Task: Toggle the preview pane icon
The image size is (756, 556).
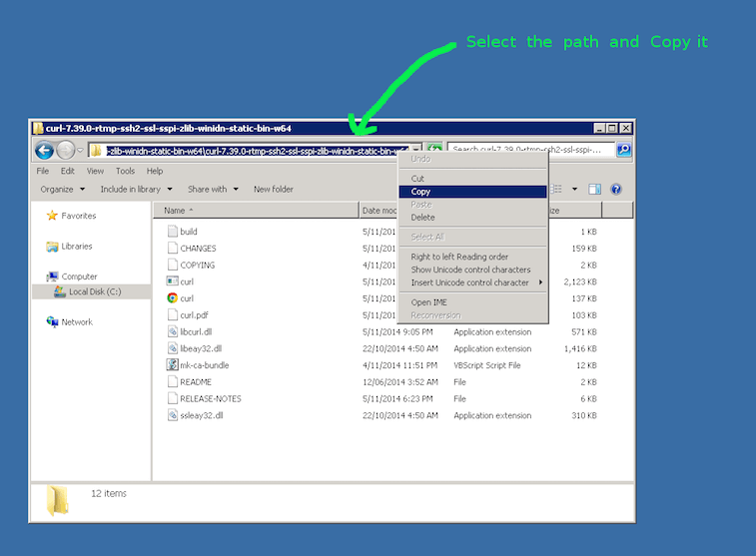Action: pyautogui.click(x=594, y=189)
